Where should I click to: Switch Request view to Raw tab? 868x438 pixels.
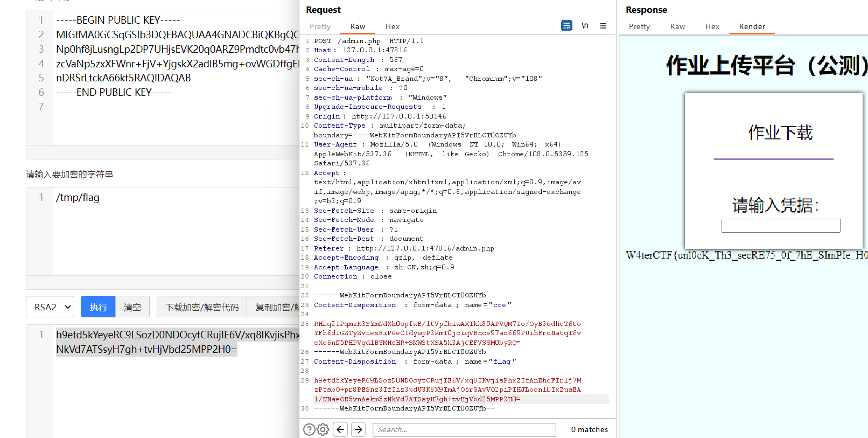coord(358,26)
